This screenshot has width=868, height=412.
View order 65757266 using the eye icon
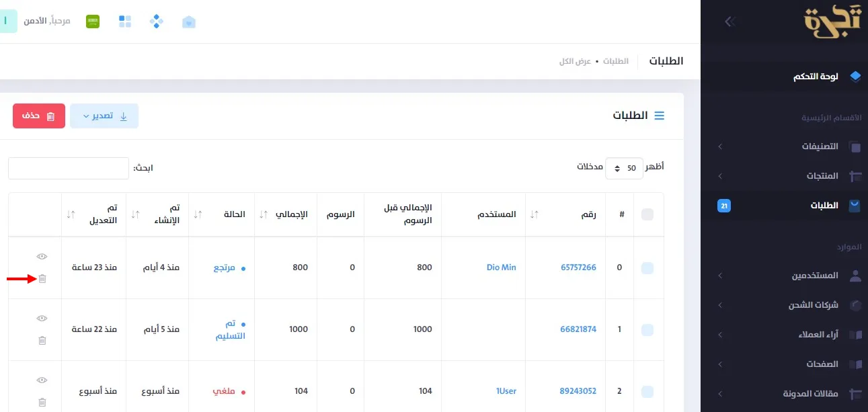point(42,256)
